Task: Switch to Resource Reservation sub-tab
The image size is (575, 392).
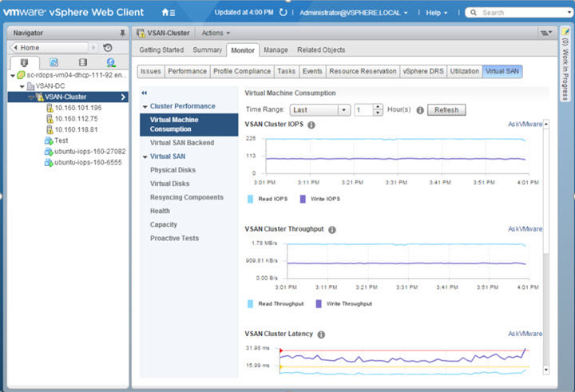Action: (x=363, y=71)
